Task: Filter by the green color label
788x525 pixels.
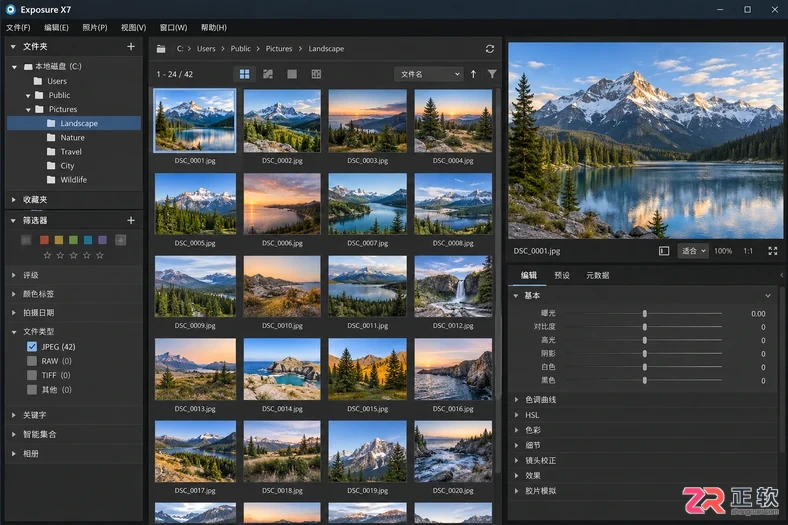Action: coord(73,240)
